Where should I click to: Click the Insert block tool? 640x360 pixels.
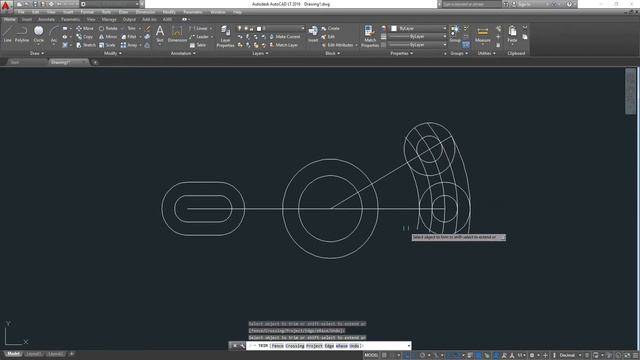pyautogui.click(x=313, y=33)
